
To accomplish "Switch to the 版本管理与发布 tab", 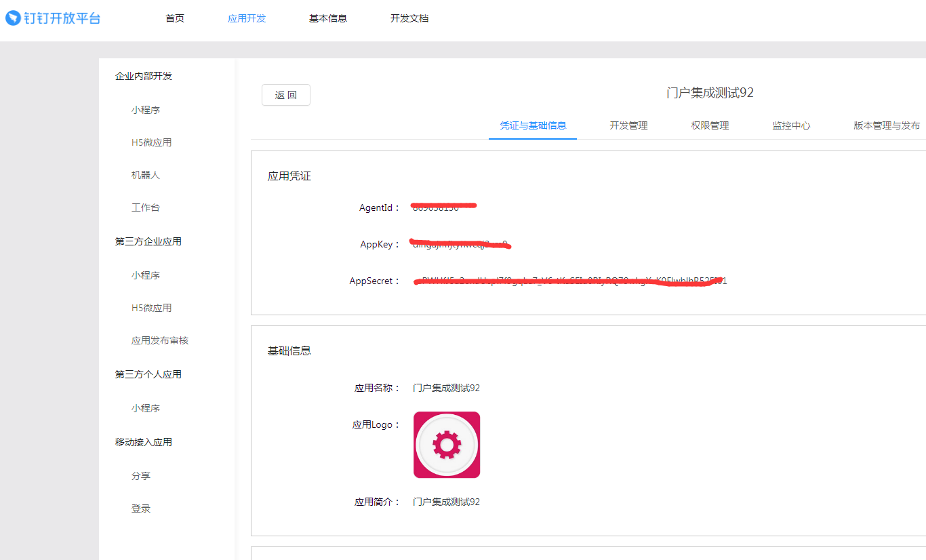I will tap(887, 125).
